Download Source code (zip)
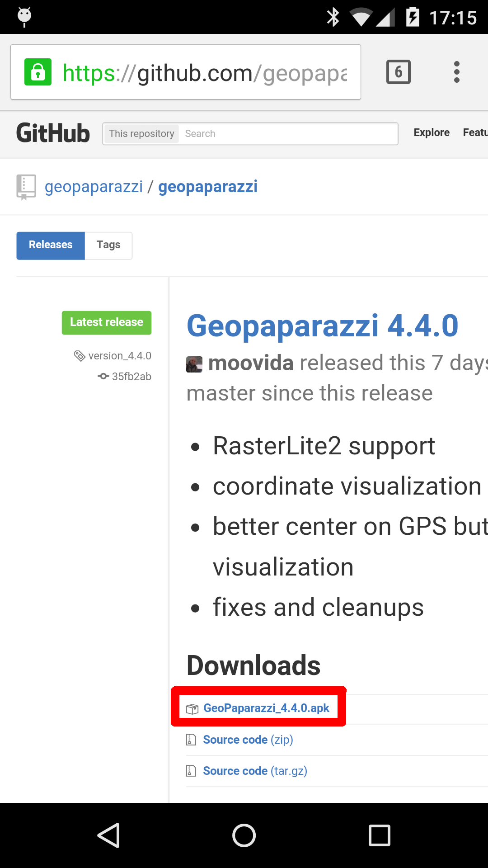The image size is (488, 868). 248,740
